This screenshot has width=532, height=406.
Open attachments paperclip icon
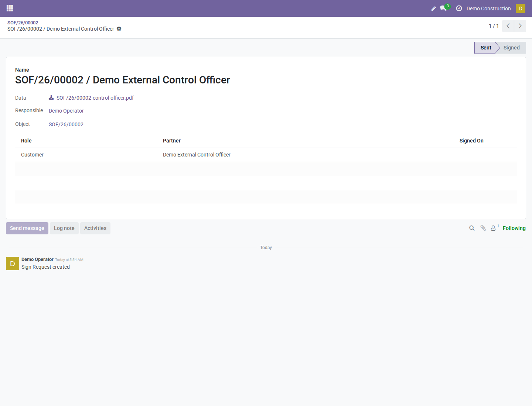tap(483, 228)
